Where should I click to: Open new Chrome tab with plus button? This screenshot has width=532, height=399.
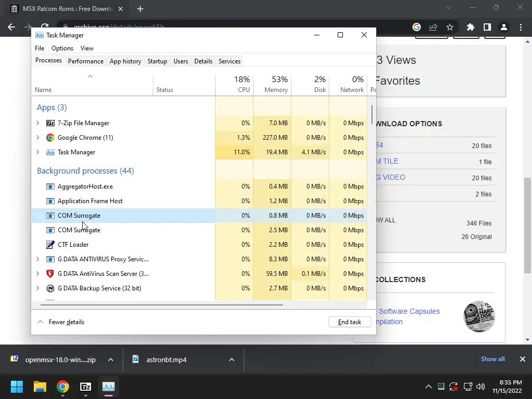coord(140,9)
